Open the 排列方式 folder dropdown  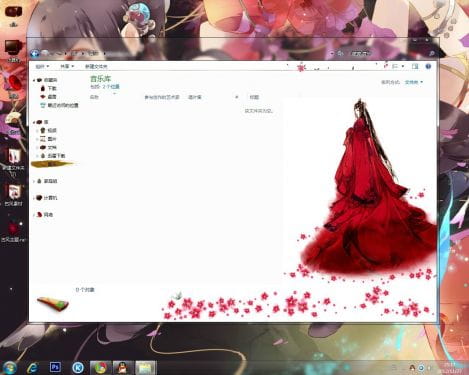click(414, 82)
